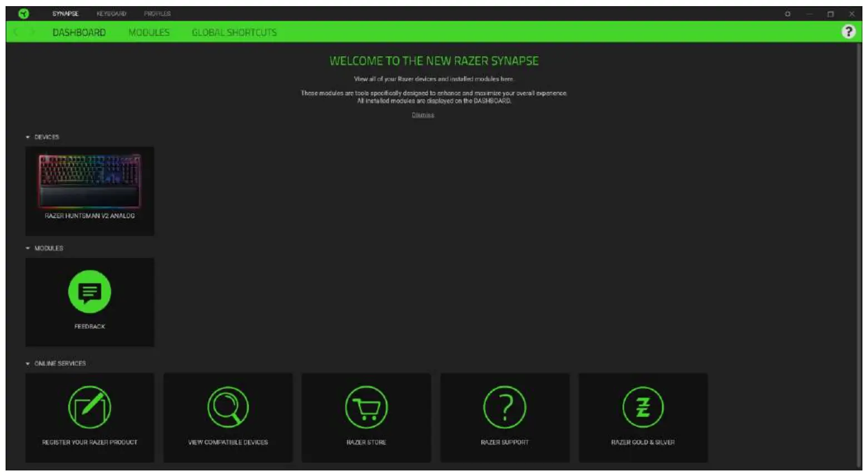Switch to the KEYBOARD tab
Image resolution: width=868 pixels, height=476 pixels.
click(x=111, y=13)
